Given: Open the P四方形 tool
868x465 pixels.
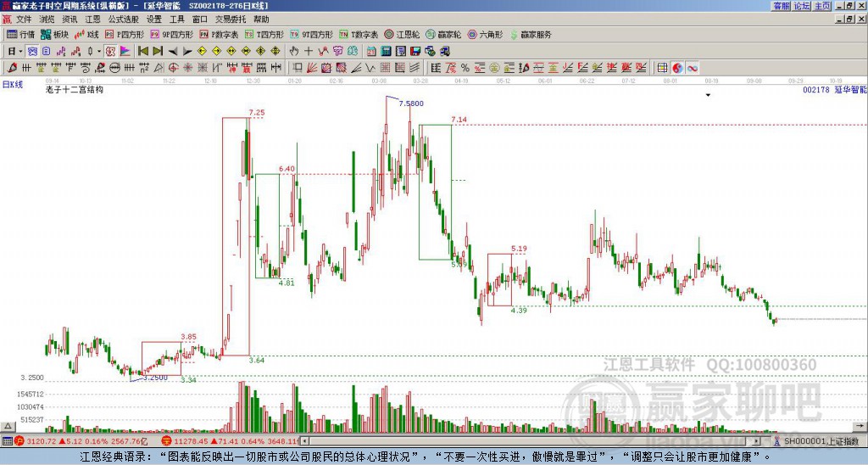Looking at the screenshot, I should 125,34.
